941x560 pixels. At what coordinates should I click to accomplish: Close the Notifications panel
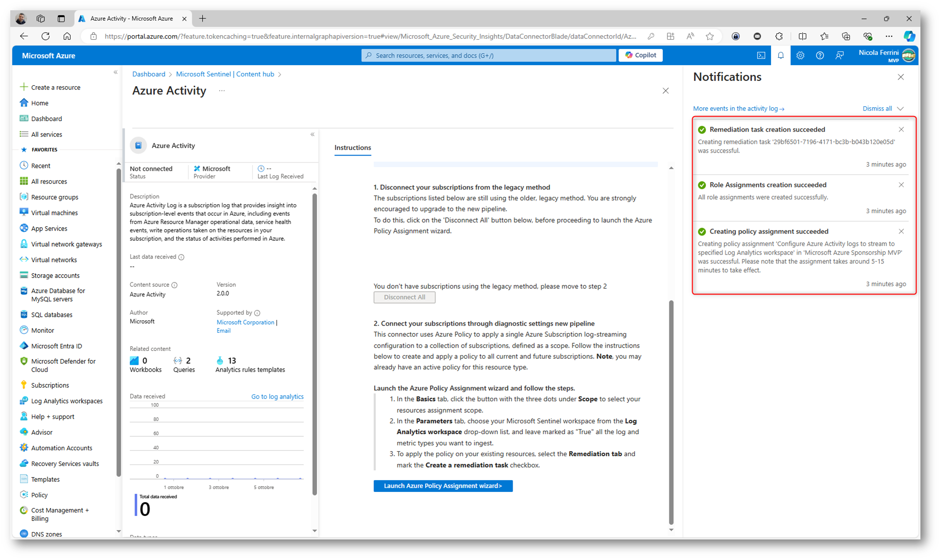[x=901, y=77]
